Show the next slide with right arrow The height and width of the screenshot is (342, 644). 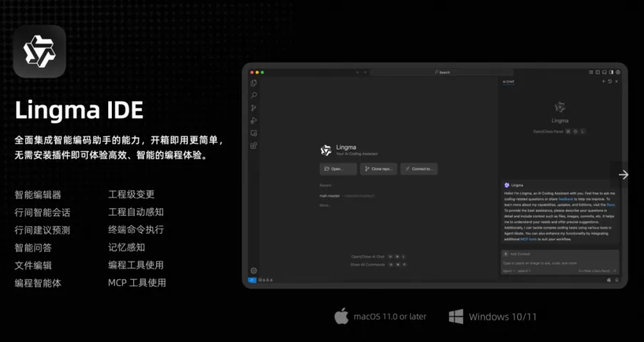coord(623,175)
